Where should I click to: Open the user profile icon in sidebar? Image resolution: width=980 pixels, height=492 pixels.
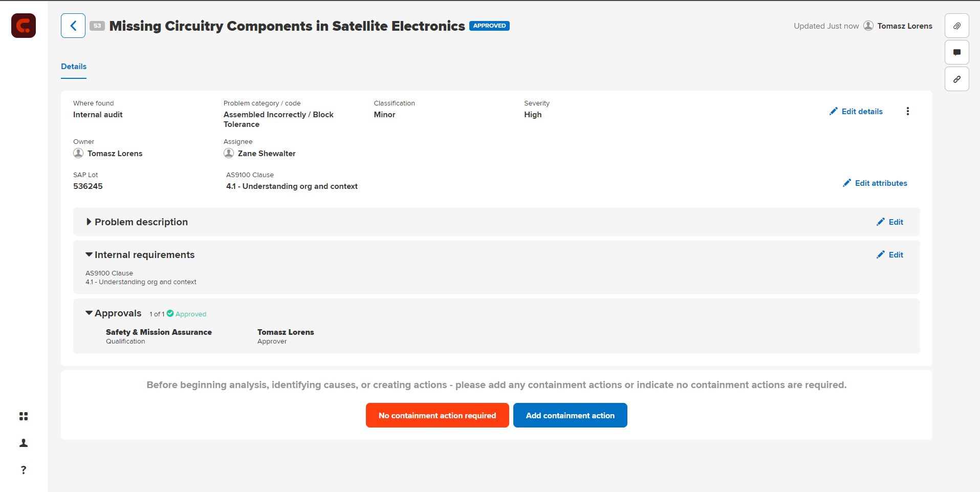click(x=24, y=443)
